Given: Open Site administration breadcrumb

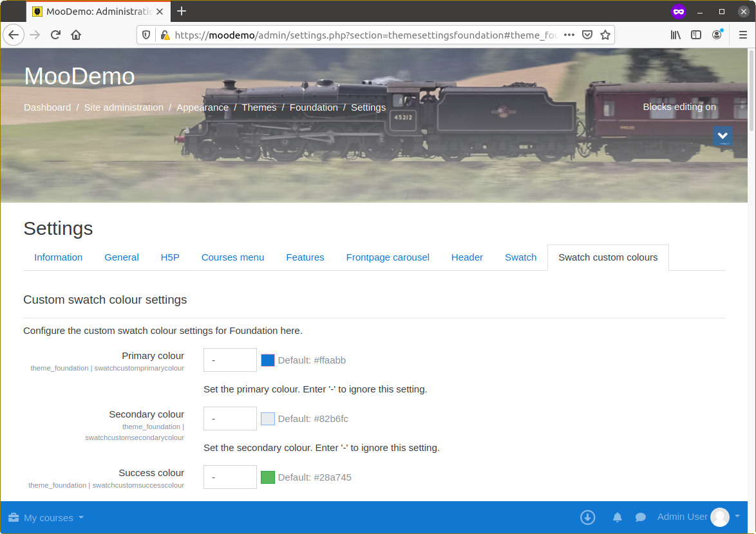Looking at the screenshot, I should point(124,107).
